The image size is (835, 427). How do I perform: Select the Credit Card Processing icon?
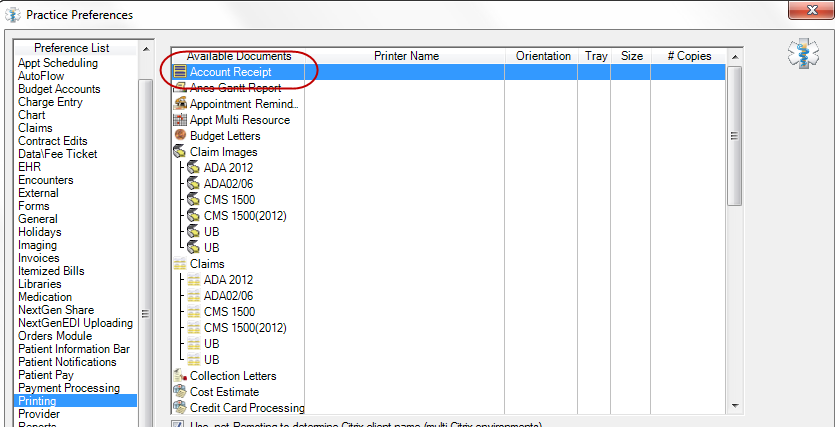pyautogui.click(x=180, y=408)
